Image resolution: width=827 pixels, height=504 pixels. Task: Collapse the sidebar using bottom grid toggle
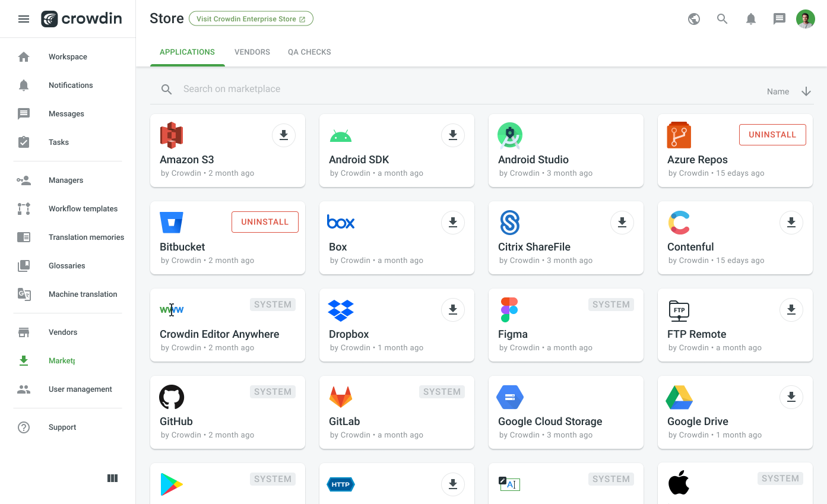[x=112, y=478]
